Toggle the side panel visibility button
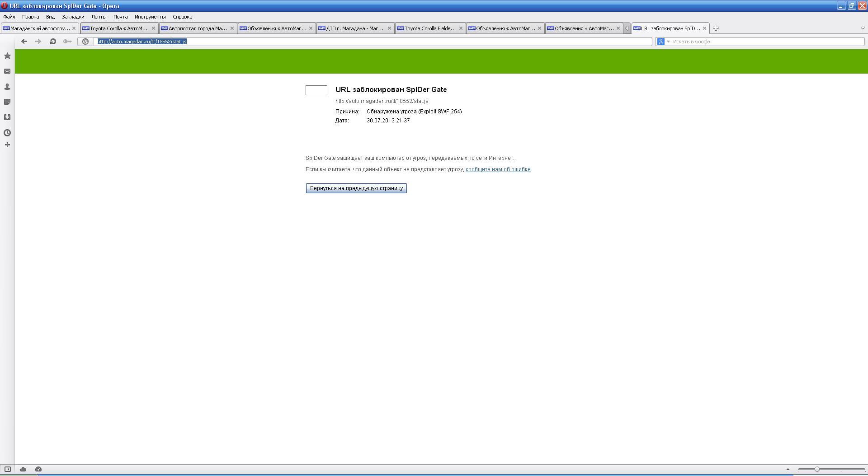Viewport: 868px width, 476px height. 8,469
